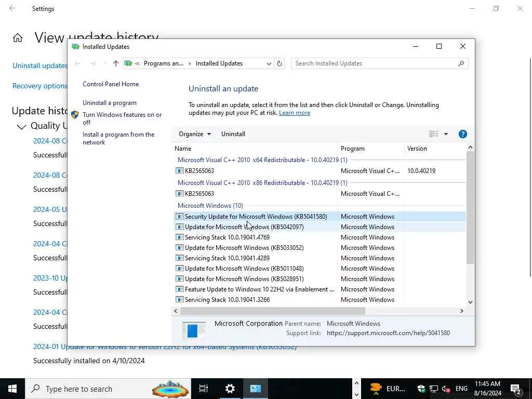
Task: Open the notification center icon
Action: pos(516,389)
